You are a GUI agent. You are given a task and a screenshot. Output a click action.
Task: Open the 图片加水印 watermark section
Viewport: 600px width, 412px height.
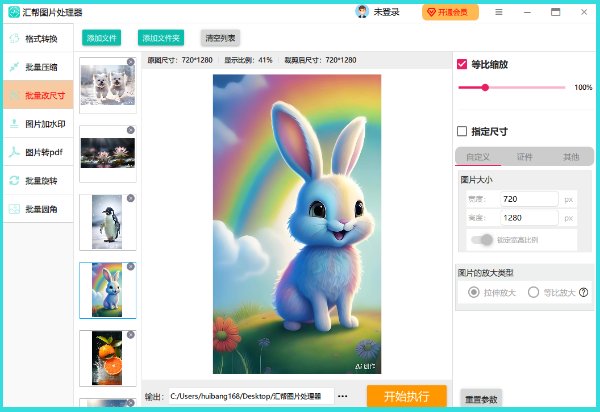pos(38,124)
